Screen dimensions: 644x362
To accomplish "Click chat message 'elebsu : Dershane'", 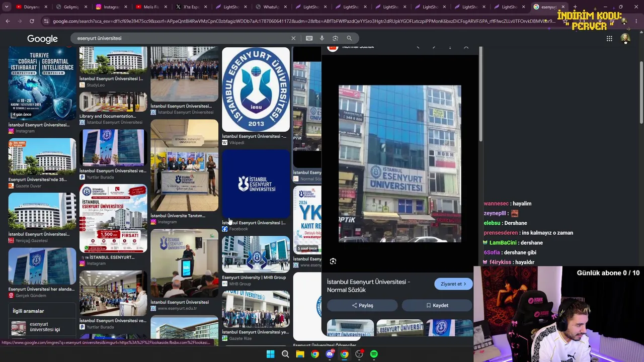I will click(x=505, y=223).
